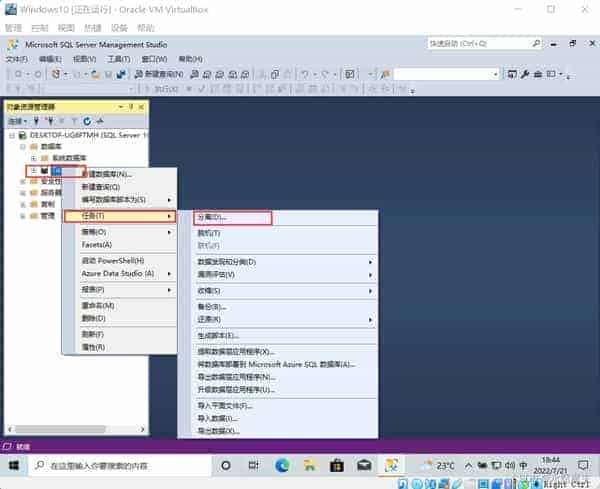Open the database selector combo box in toolbar
The width and height of the screenshot is (600, 489).
coord(447,74)
